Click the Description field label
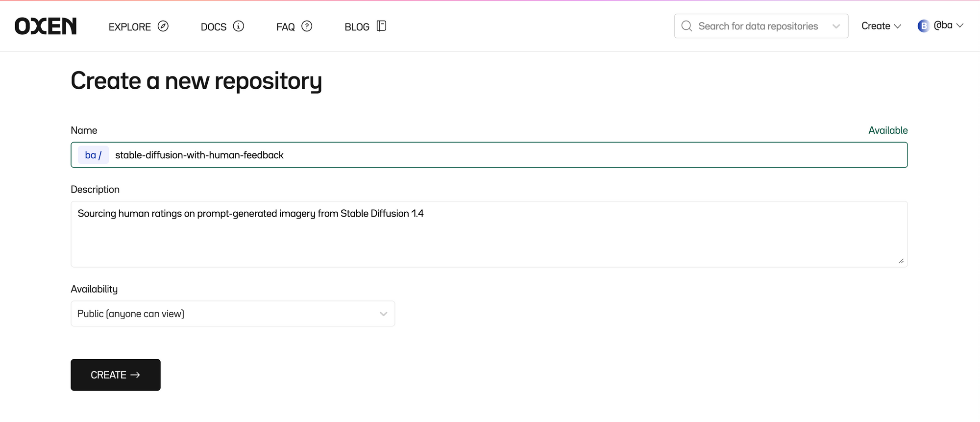The image size is (980, 422). pyautogui.click(x=95, y=190)
